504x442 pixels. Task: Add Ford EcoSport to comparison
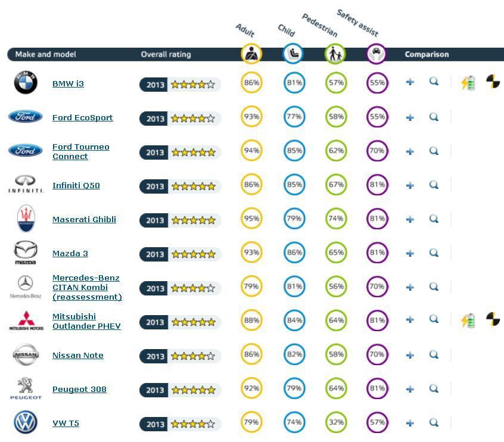point(410,117)
